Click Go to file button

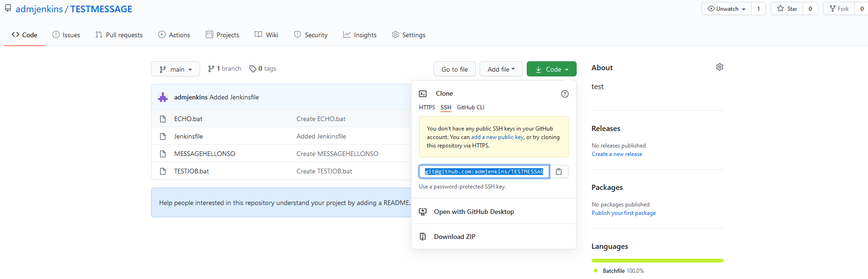pyautogui.click(x=455, y=69)
